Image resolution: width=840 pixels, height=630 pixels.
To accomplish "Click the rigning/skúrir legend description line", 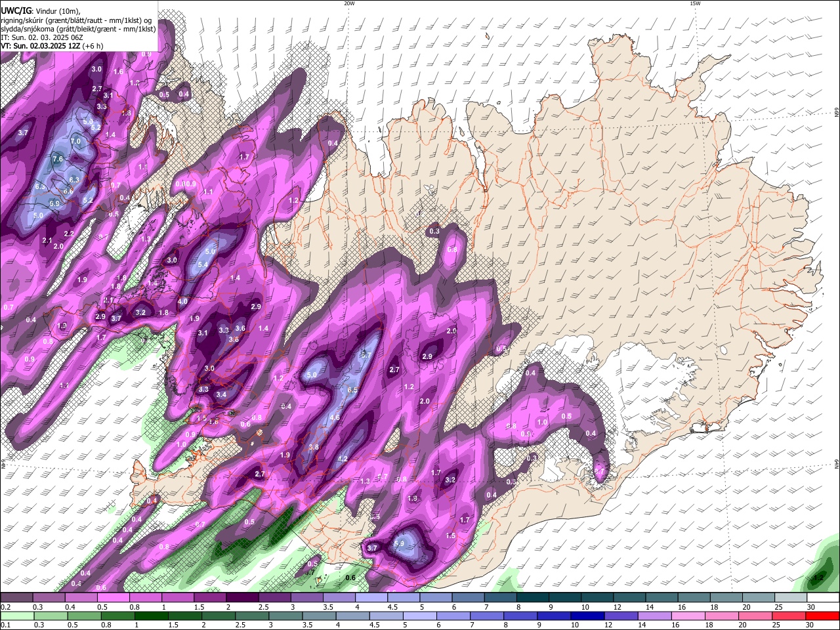I will click(76, 20).
